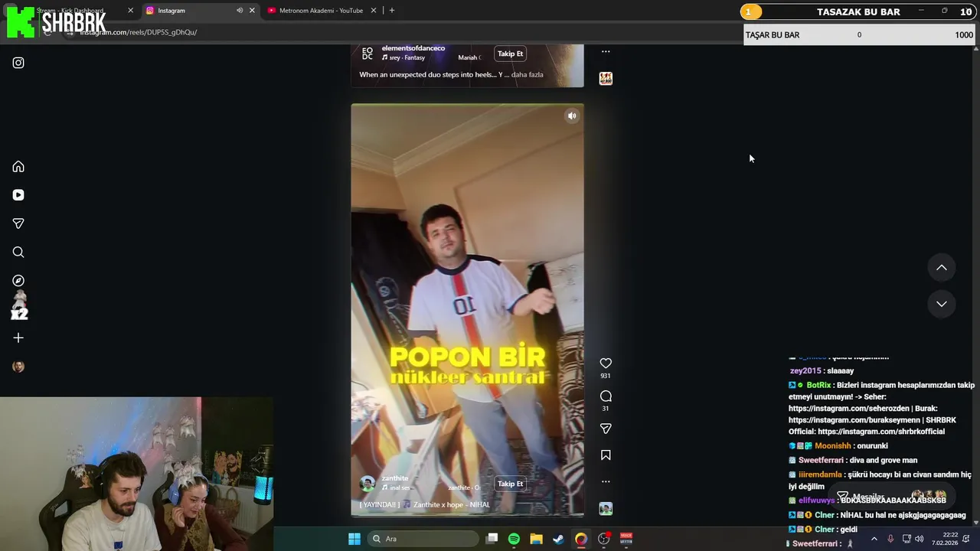Viewport: 980px width, 551px height.
Task: Open the Windows Start menu
Action: point(354,539)
